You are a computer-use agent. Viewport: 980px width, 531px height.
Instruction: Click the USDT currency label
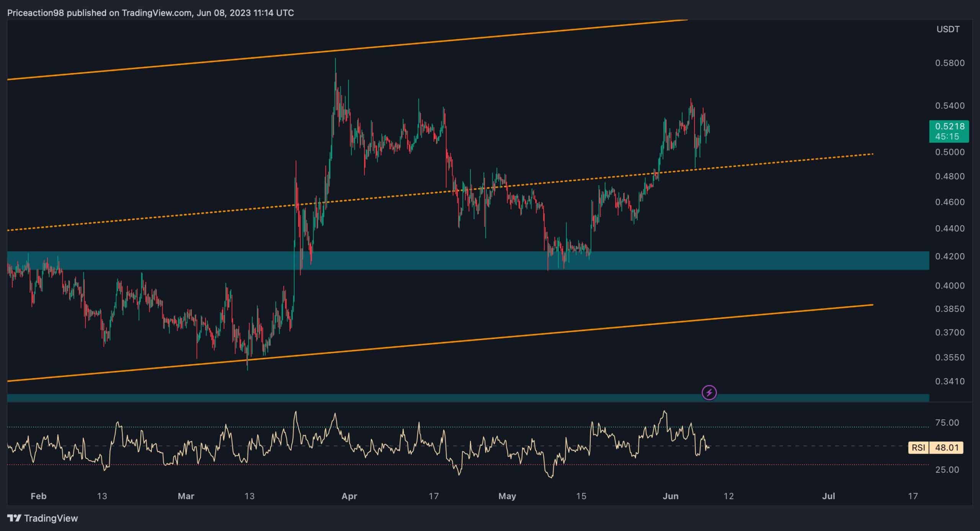tap(948, 29)
